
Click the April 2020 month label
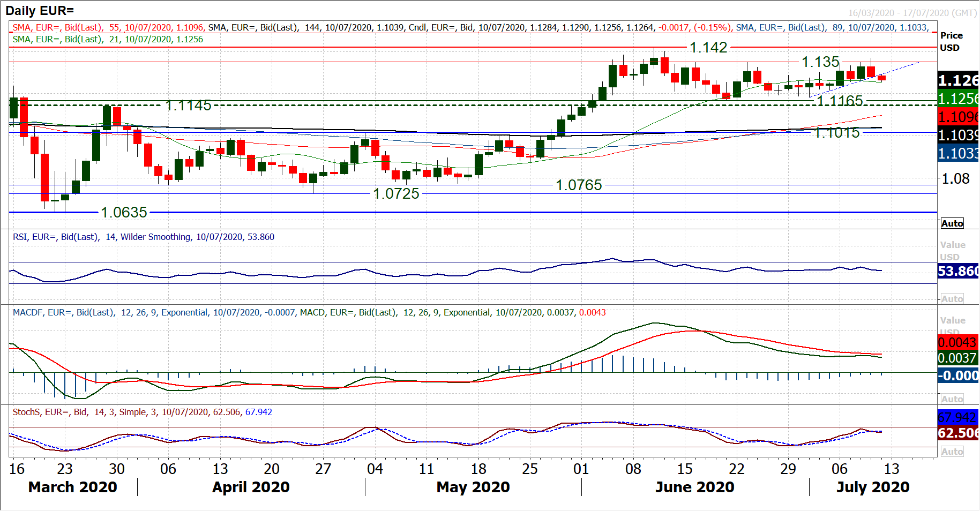(x=251, y=487)
